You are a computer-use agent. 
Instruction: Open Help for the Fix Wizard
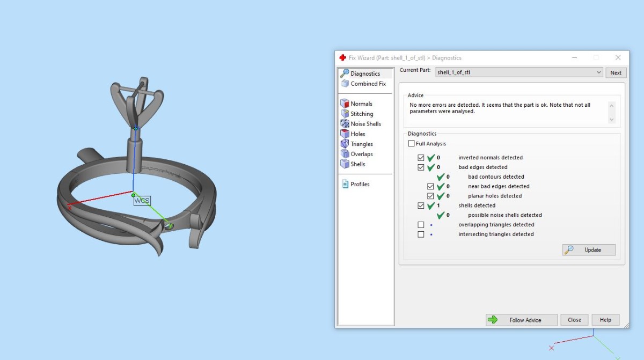coord(605,320)
